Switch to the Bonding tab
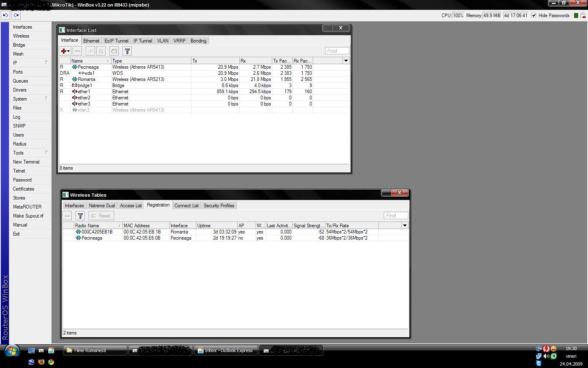The height and width of the screenshot is (368, 588). click(198, 41)
